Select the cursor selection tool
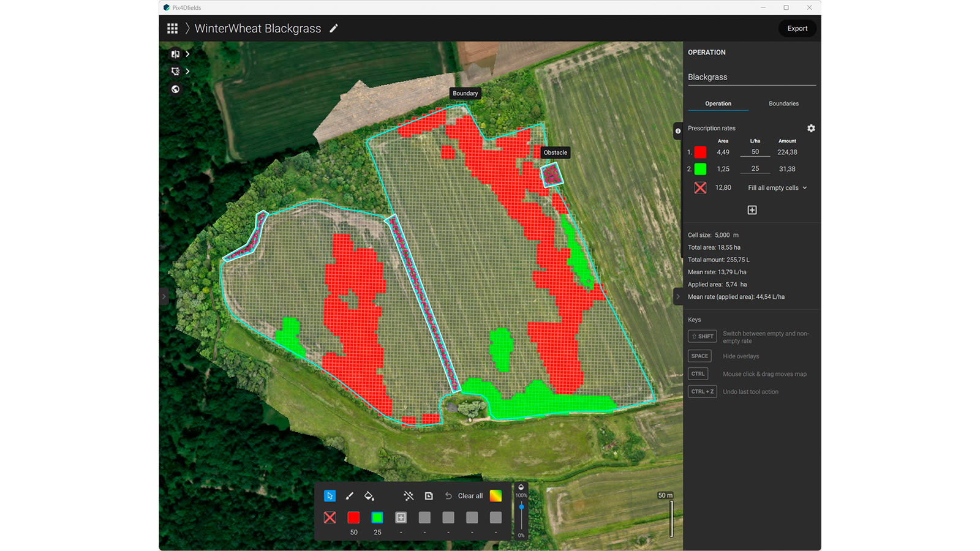This screenshot has width=980, height=551. click(x=330, y=496)
